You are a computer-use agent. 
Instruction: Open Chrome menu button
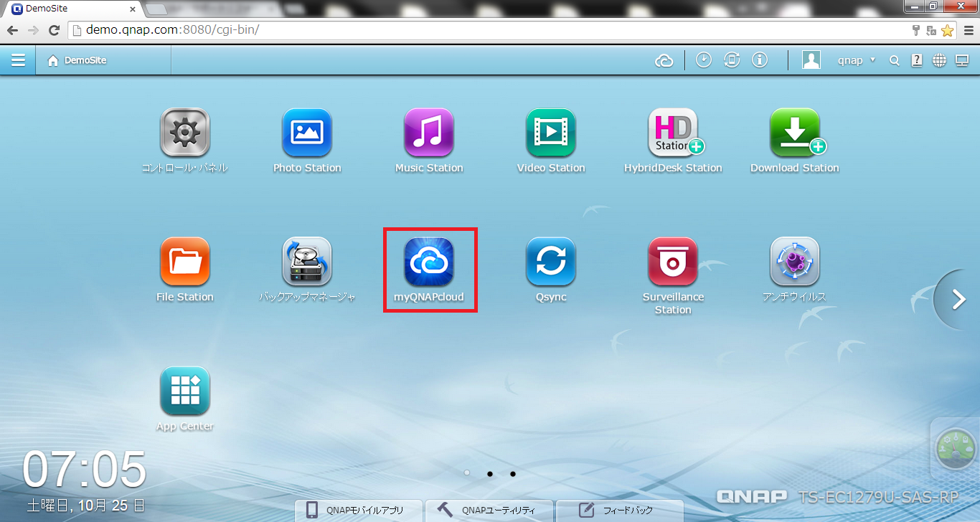(969, 30)
